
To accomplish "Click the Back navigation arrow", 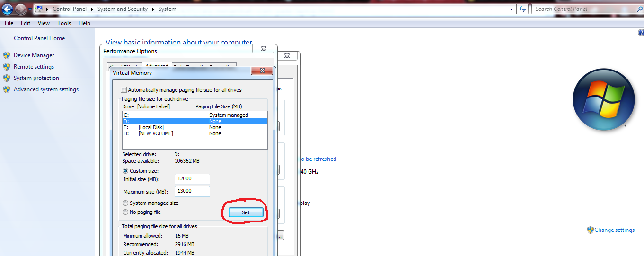I will click(x=7, y=9).
